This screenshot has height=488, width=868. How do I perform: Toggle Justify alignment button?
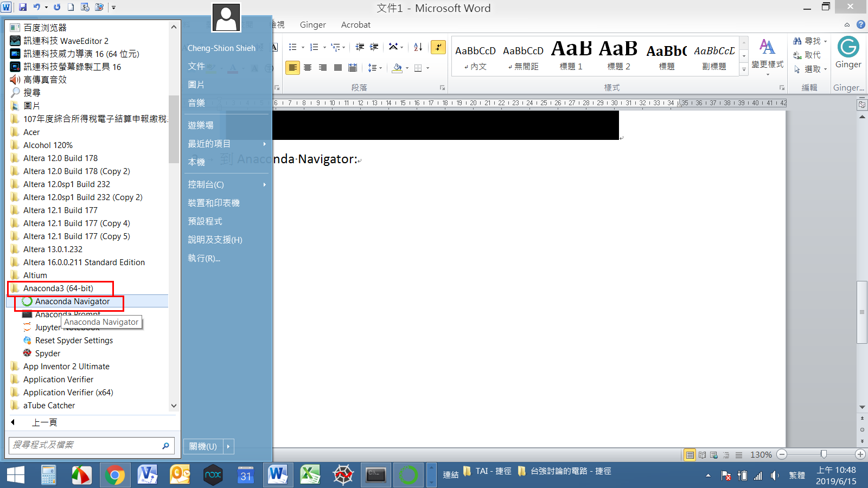pos(338,68)
